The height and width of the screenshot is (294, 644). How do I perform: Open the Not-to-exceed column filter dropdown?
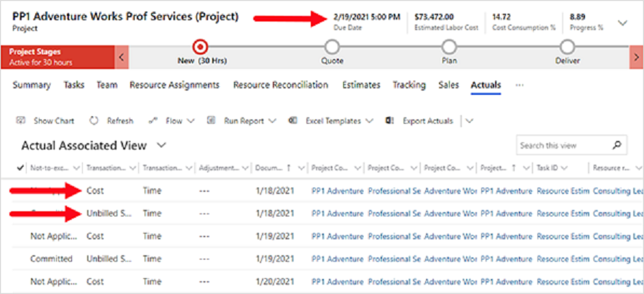76,167
